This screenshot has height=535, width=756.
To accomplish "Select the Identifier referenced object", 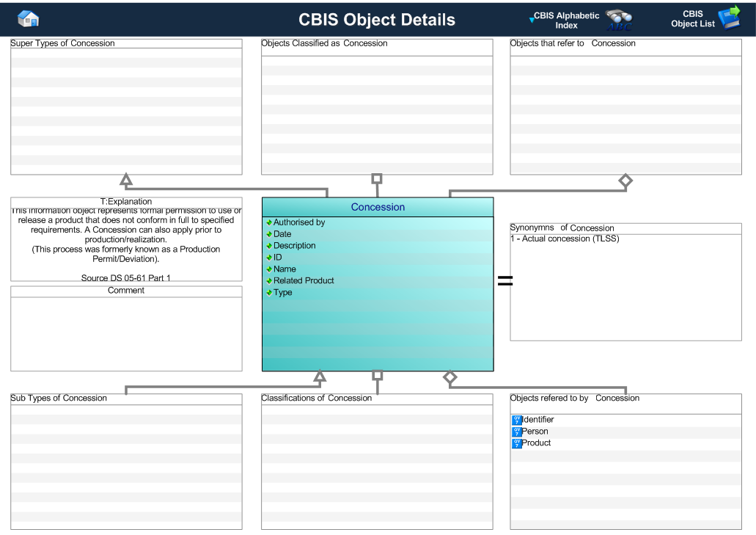I will point(538,420).
